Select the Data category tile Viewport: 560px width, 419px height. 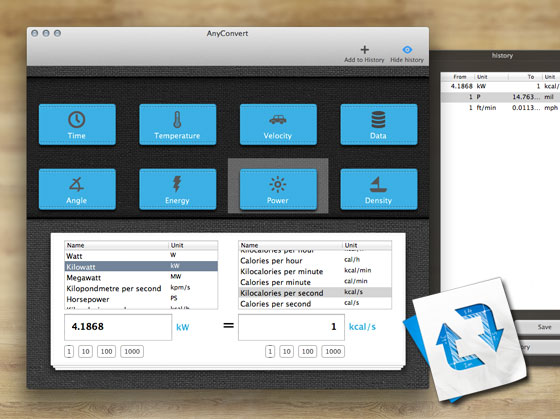click(x=379, y=124)
